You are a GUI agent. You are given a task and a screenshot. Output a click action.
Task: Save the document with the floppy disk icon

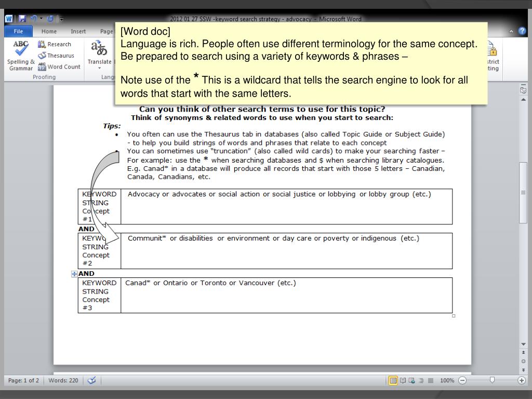coord(22,19)
